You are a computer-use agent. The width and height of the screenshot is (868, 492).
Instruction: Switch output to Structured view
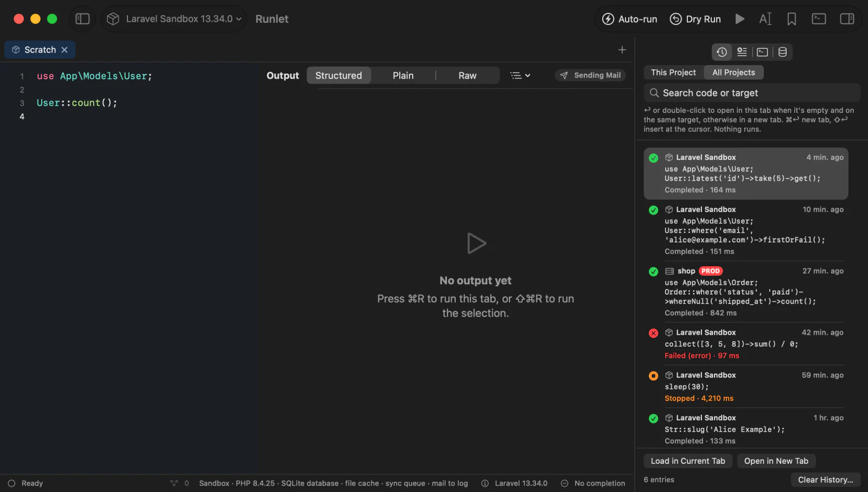[x=339, y=75]
